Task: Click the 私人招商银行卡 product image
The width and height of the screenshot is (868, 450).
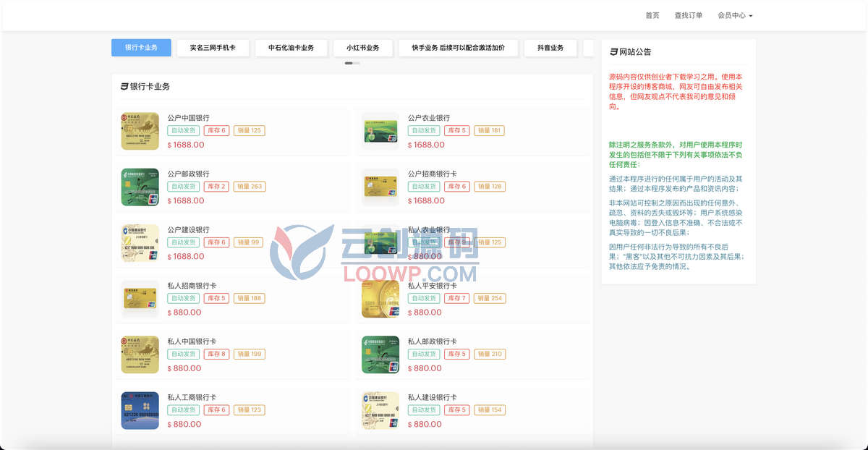Action: (140, 299)
